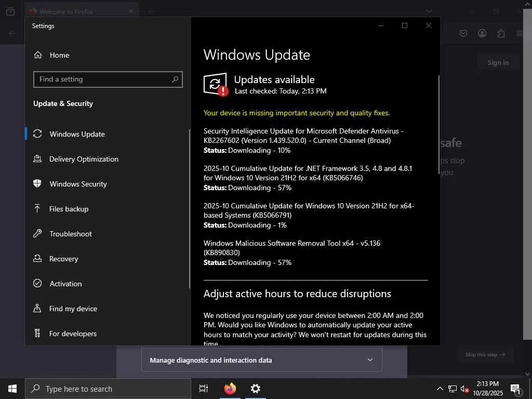532x399 pixels.
Task: Open Delivery Optimization icon
Action: pyautogui.click(x=37, y=159)
